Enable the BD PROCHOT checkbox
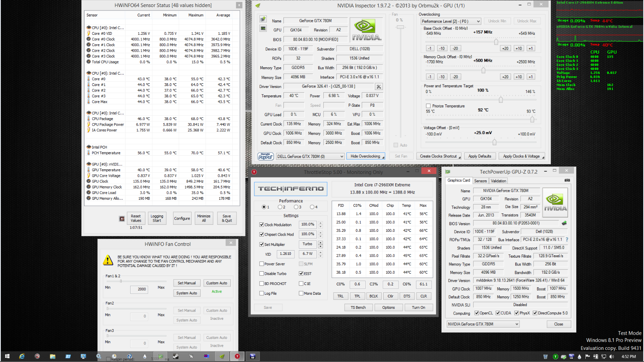644x362 pixels. [262, 283]
